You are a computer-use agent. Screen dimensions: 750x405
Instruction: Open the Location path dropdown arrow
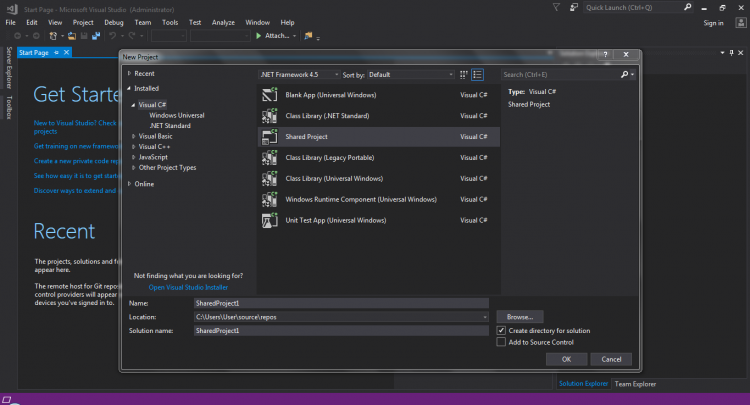coord(485,317)
